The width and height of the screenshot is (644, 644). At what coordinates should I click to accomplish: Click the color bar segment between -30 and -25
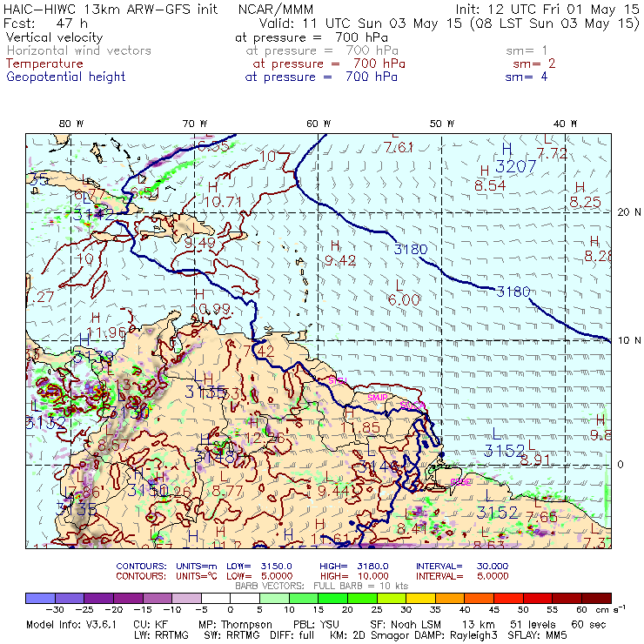[70, 598]
